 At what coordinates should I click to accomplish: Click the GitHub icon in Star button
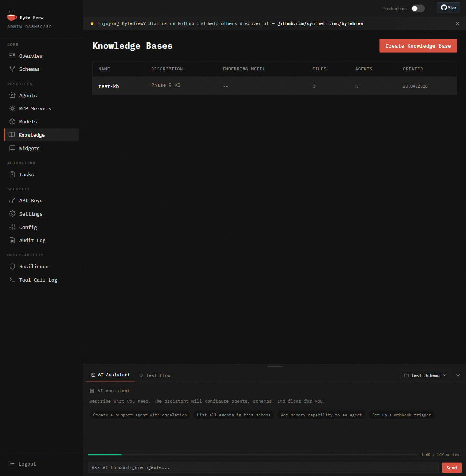point(444,7)
